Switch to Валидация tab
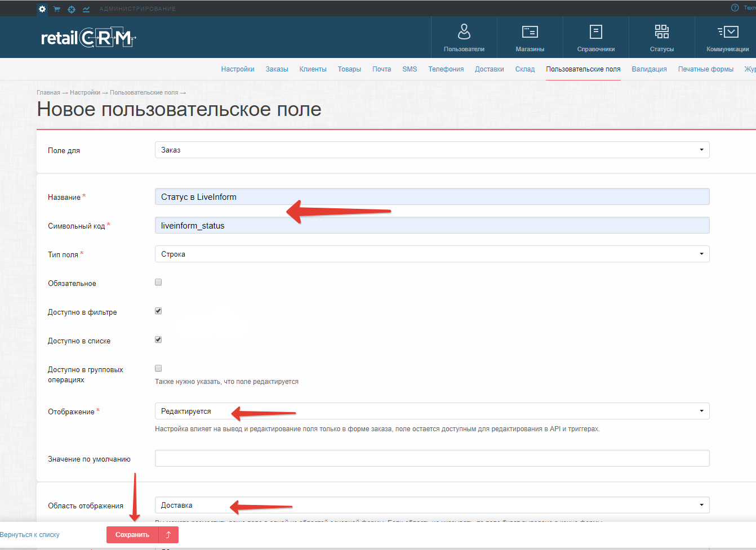756x550 pixels. click(649, 69)
